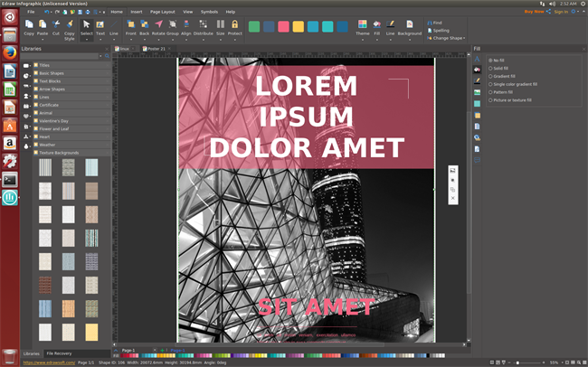The width and height of the screenshot is (588, 367).
Task: Expand the Theme dropdown in ribbon
Action: [362, 27]
